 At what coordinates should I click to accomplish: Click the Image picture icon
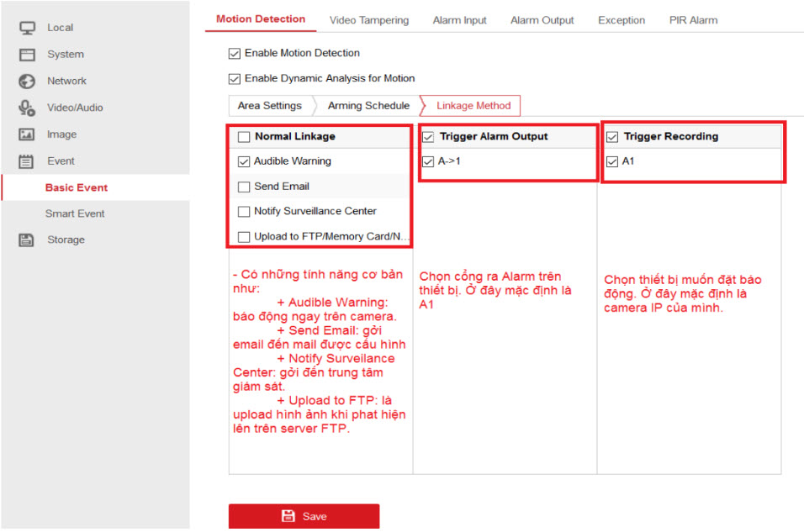27,134
